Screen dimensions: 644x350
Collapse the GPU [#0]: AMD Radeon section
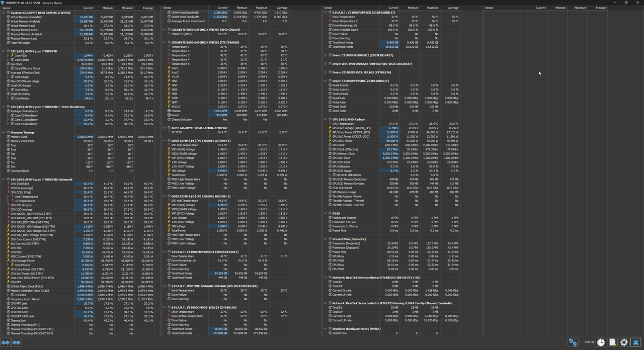tap(326, 120)
